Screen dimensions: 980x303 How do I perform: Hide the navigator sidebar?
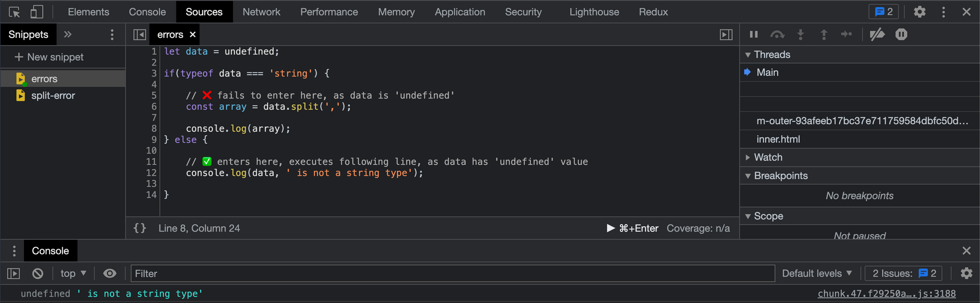point(140,35)
